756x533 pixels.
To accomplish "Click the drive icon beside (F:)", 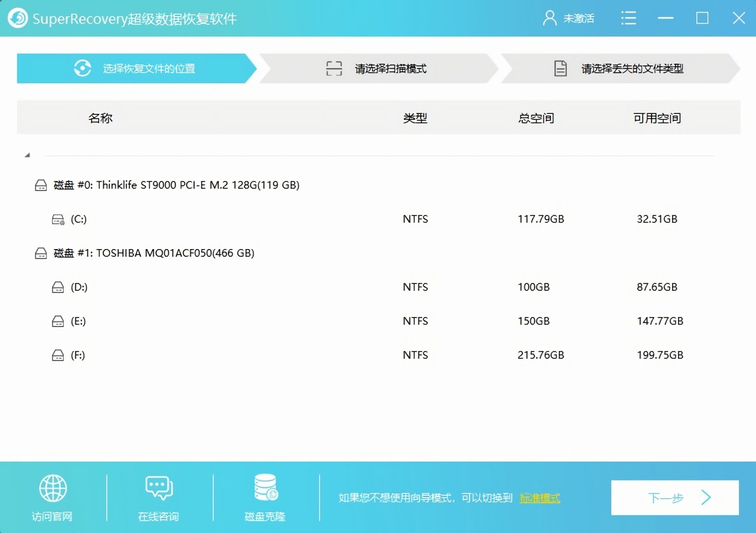I will [57, 355].
